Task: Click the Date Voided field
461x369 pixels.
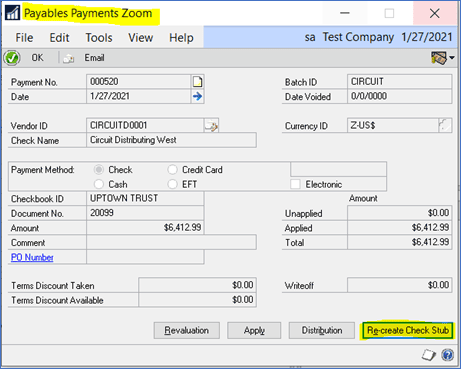Action: click(x=400, y=96)
